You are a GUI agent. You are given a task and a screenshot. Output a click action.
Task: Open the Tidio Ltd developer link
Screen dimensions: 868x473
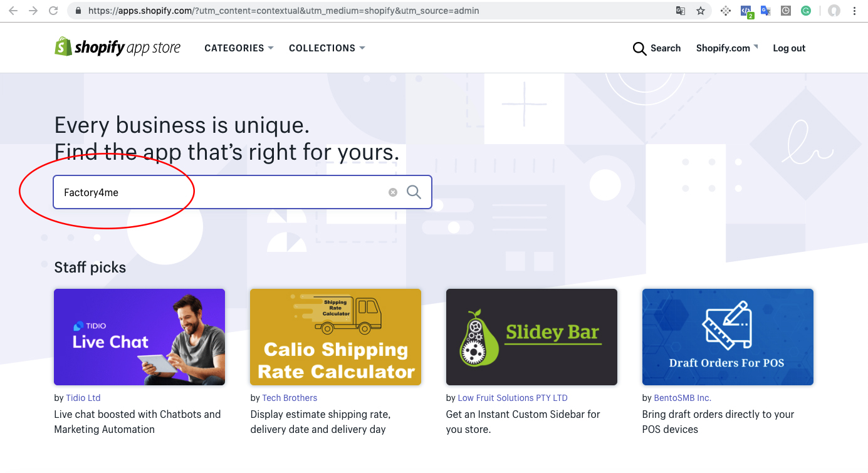[83, 398]
